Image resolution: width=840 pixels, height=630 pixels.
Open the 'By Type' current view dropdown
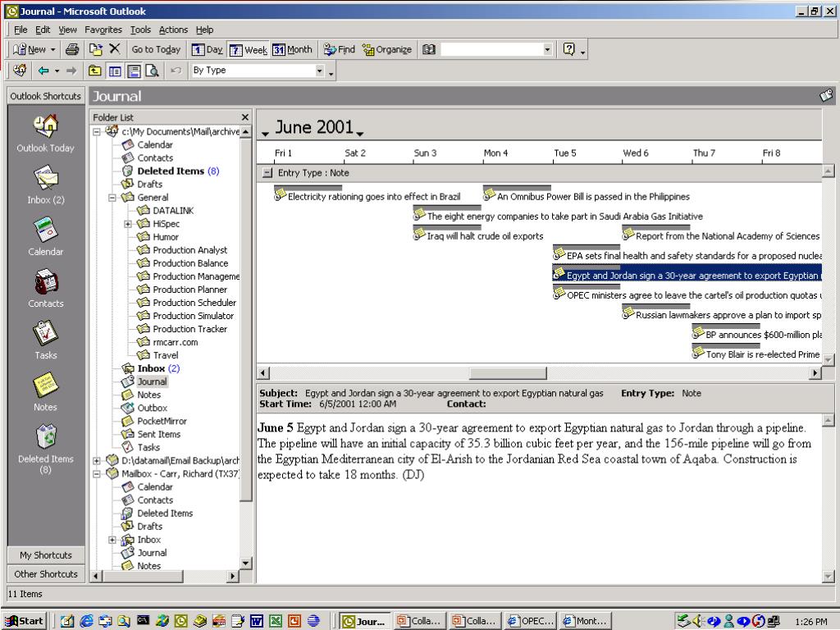tap(319, 71)
